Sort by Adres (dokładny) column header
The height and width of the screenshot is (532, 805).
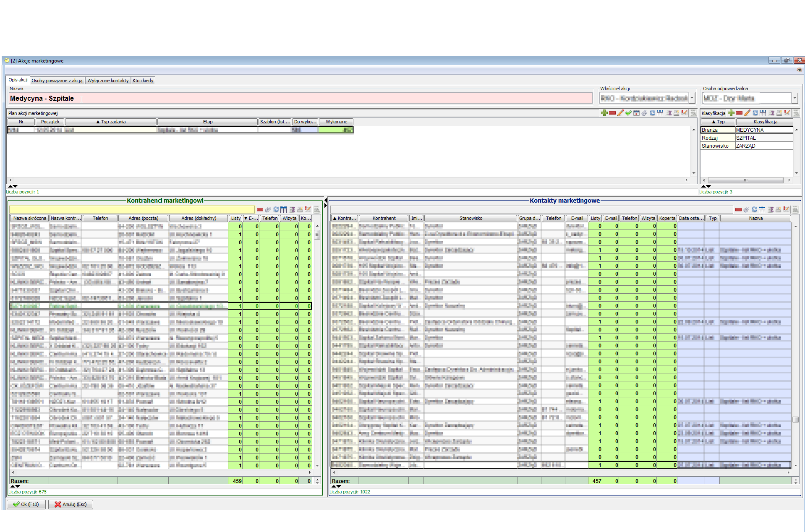click(199, 218)
